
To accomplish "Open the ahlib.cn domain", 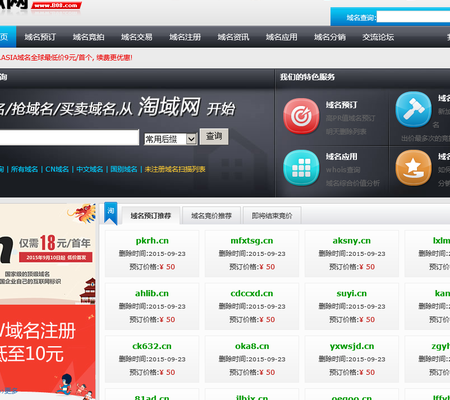I will coord(152,293).
